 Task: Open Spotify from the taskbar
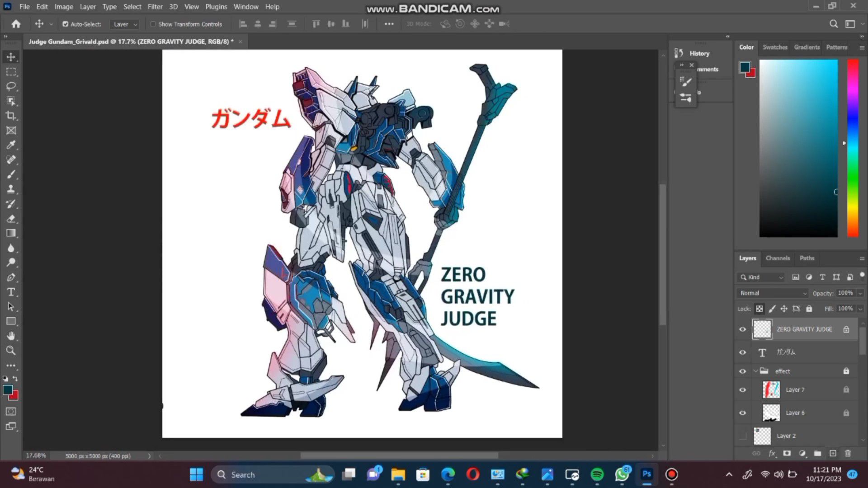coord(597,474)
